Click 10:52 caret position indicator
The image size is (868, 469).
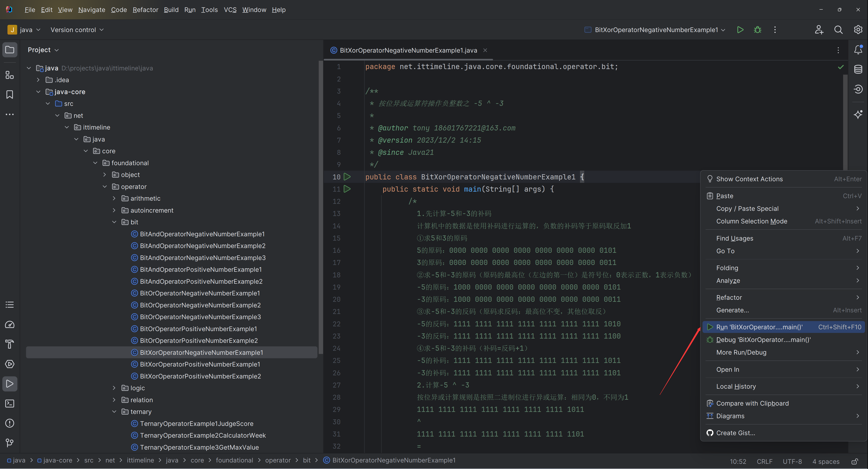point(738,461)
